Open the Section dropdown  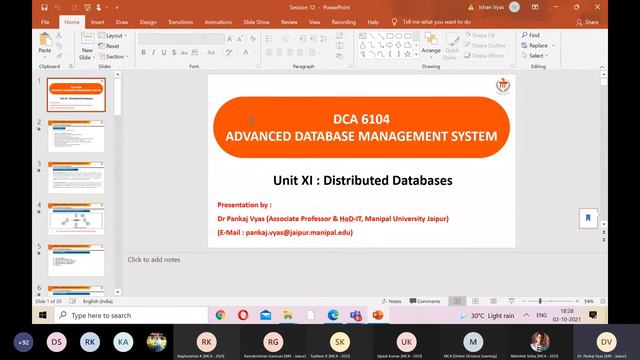point(114,56)
